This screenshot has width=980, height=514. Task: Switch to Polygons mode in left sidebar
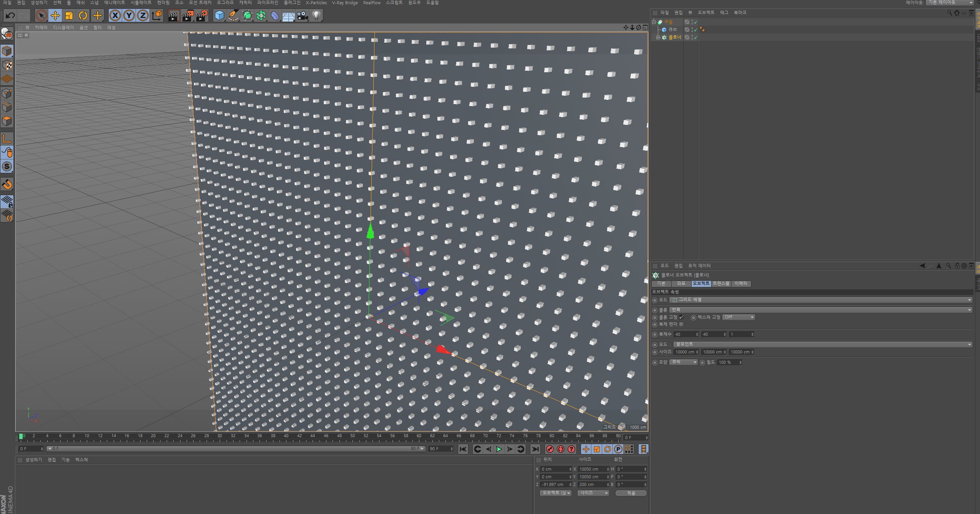7,121
